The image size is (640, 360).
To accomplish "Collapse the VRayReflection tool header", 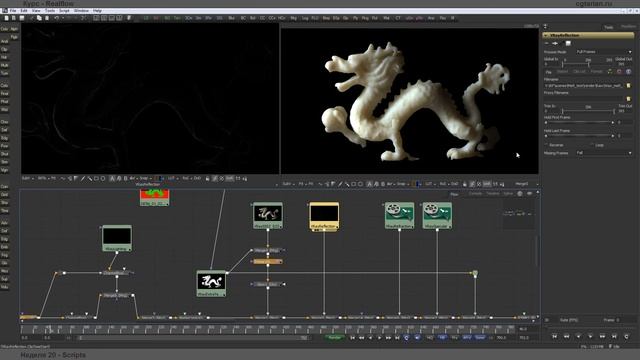I will pyautogui.click(x=546, y=36).
